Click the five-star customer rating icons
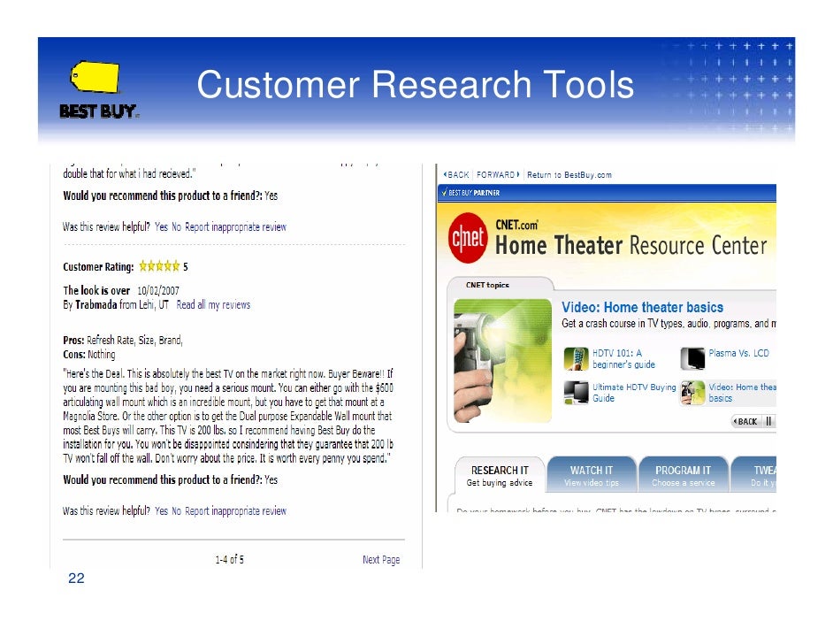 [x=159, y=266]
